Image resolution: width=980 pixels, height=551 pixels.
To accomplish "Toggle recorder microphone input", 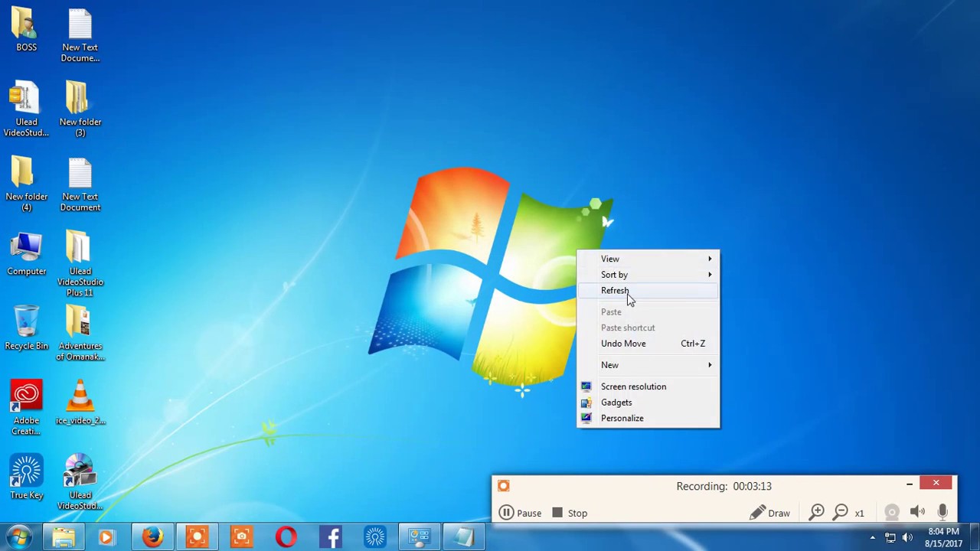I will tap(942, 513).
